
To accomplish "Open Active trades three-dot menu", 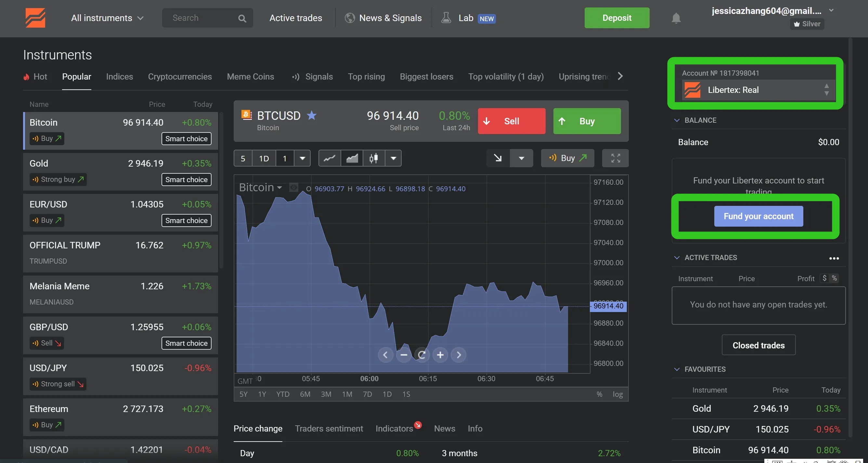I will coord(834,258).
